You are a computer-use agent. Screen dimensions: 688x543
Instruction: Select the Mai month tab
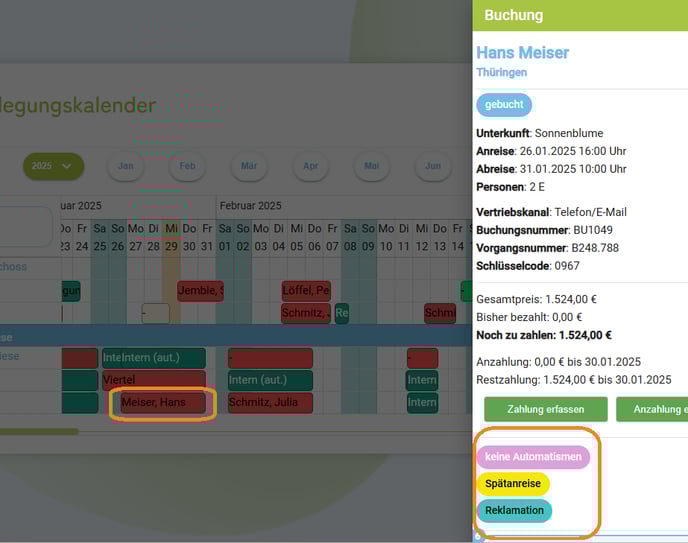[x=372, y=166]
